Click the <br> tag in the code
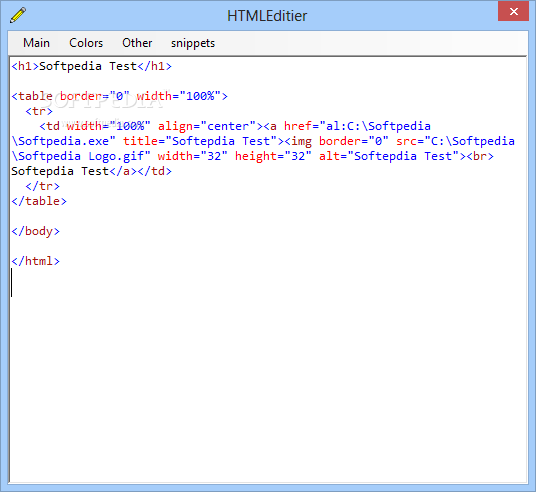Viewport: 536px width, 492px height. [x=480, y=156]
